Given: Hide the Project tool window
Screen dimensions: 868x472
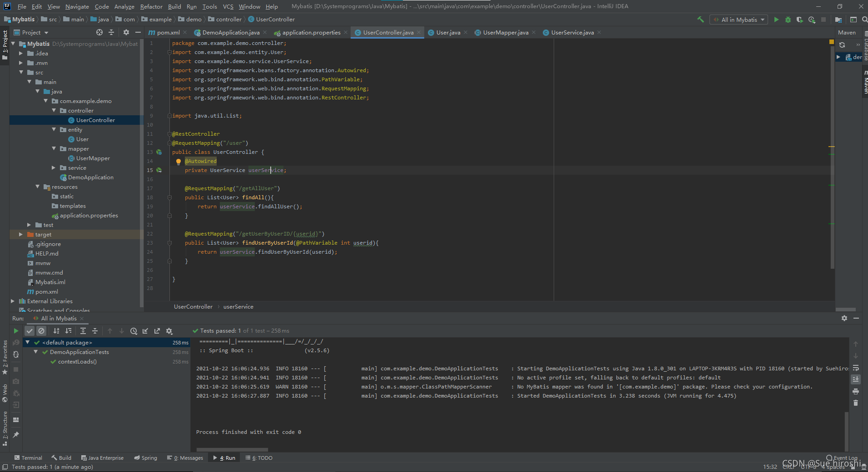Looking at the screenshot, I should pos(138,32).
